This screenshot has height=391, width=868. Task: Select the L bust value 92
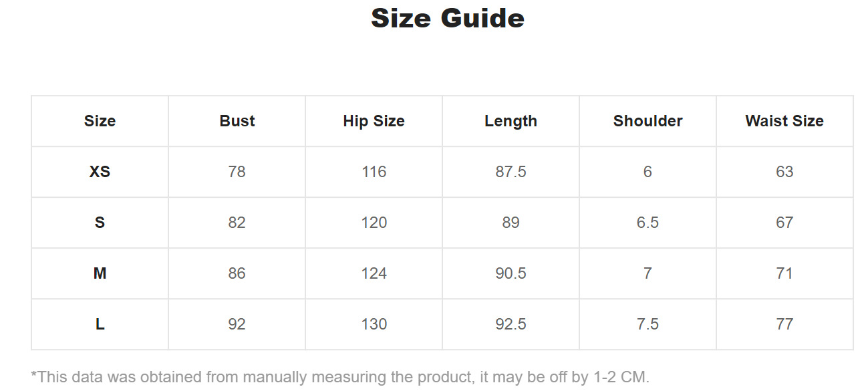[237, 324]
